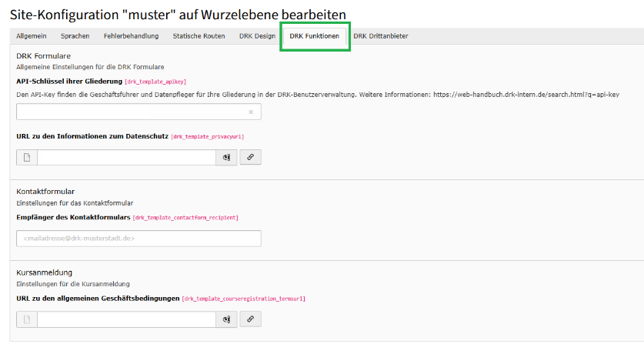Select the DRK Funktionen tab
Image resolution: width=644 pixels, height=344 pixels.
(x=314, y=36)
